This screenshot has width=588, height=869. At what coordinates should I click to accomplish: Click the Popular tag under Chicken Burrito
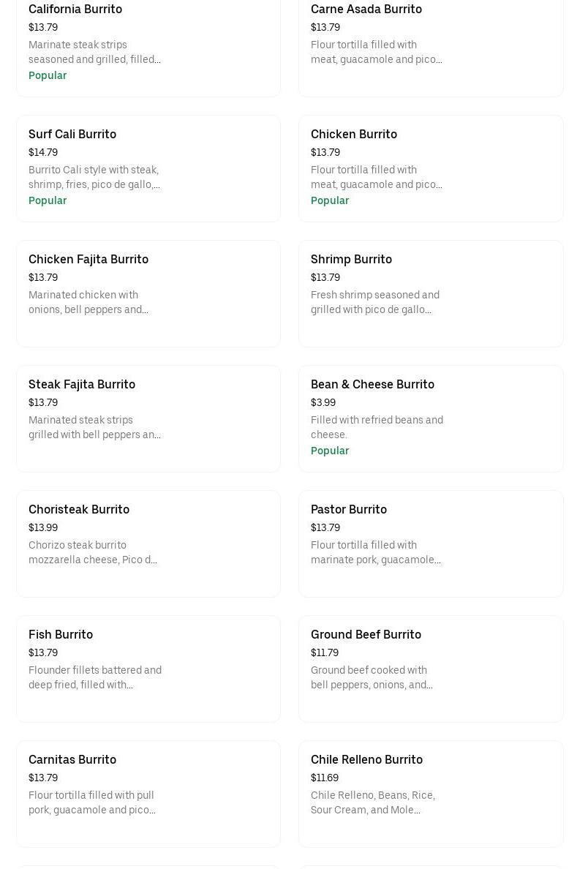coord(330,200)
